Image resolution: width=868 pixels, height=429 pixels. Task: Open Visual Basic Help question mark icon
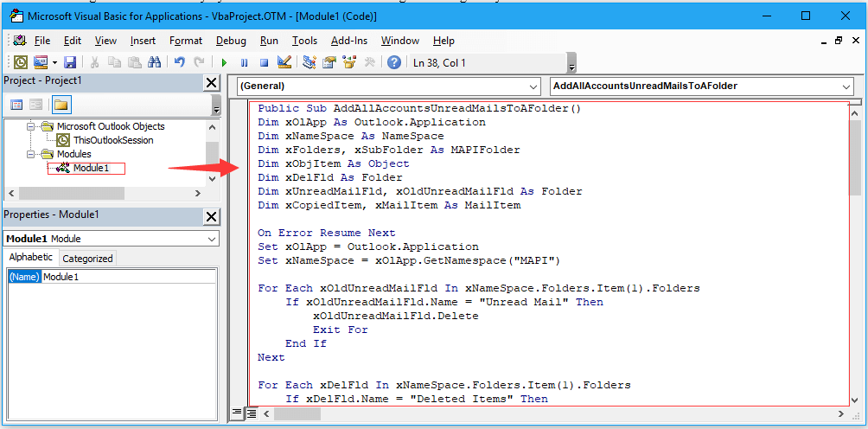[393, 62]
